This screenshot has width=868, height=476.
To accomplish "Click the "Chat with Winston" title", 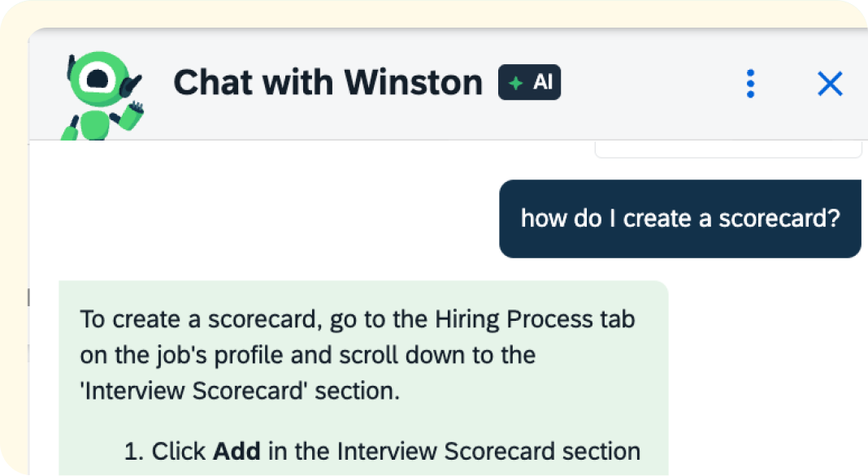I will coord(328,83).
